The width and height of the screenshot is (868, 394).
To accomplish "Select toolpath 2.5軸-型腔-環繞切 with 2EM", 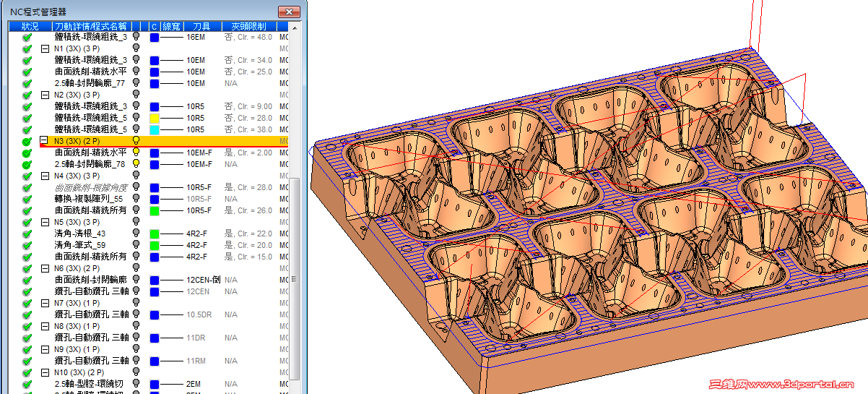I will pyautogui.click(x=90, y=384).
